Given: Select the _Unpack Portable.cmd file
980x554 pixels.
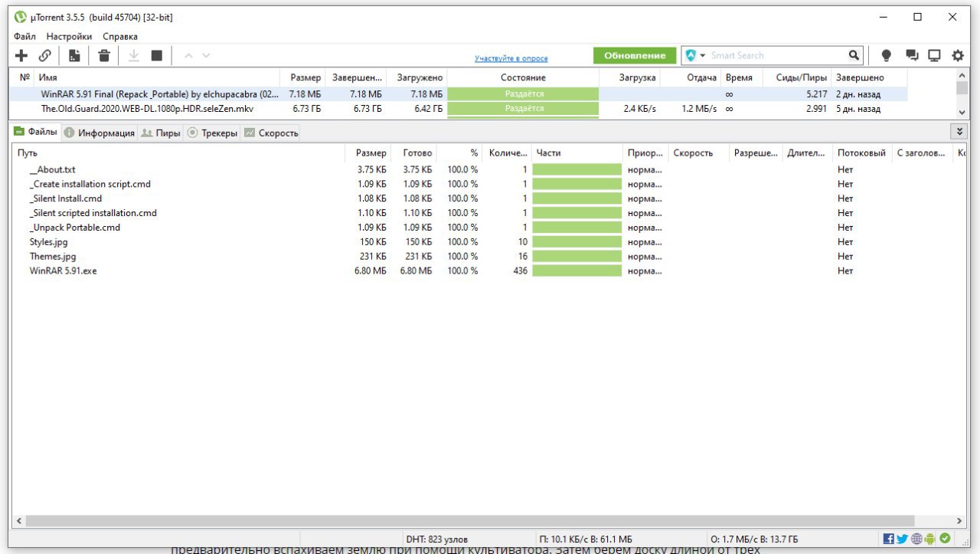Looking at the screenshot, I should 74,228.
